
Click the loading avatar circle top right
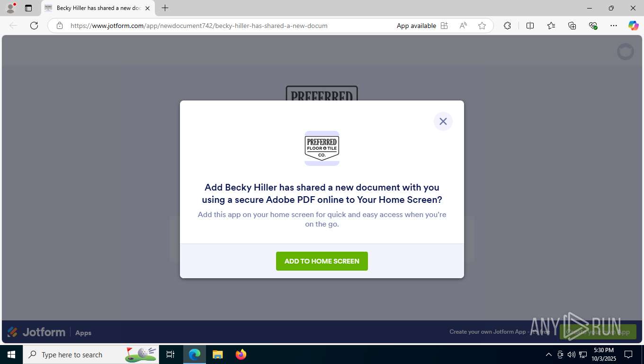(626, 51)
